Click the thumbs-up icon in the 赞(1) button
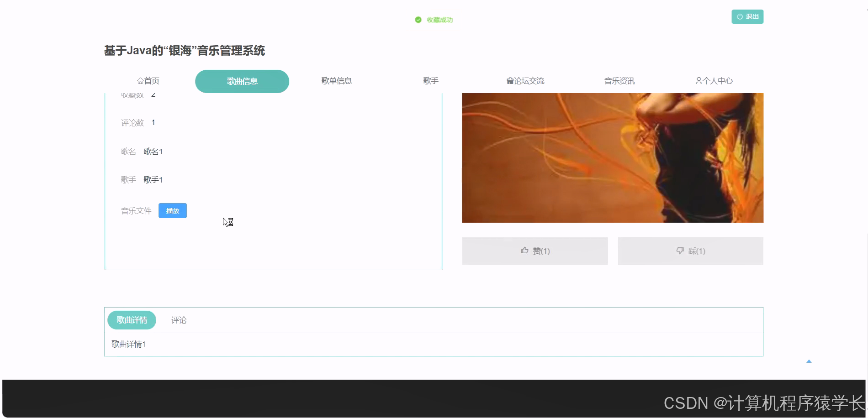This screenshot has width=868, height=418. pyautogui.click(x=524, y=250)
